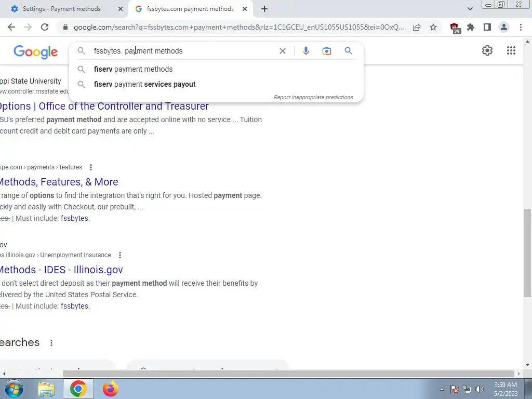532x399 pixels.
Task: Close the fssbytes.com payment methods tab
Action: 245,9
